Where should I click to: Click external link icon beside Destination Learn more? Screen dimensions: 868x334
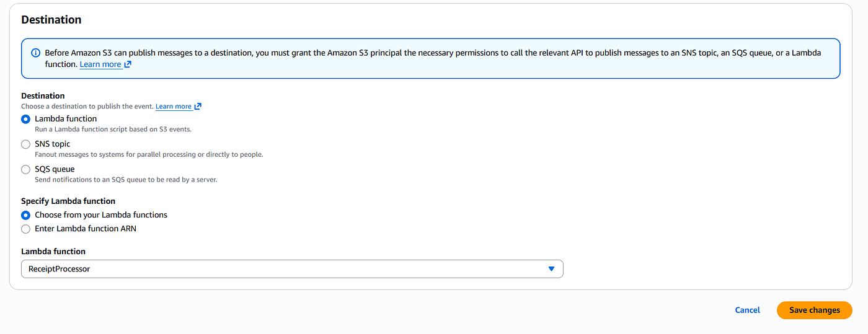coord(198,107)
